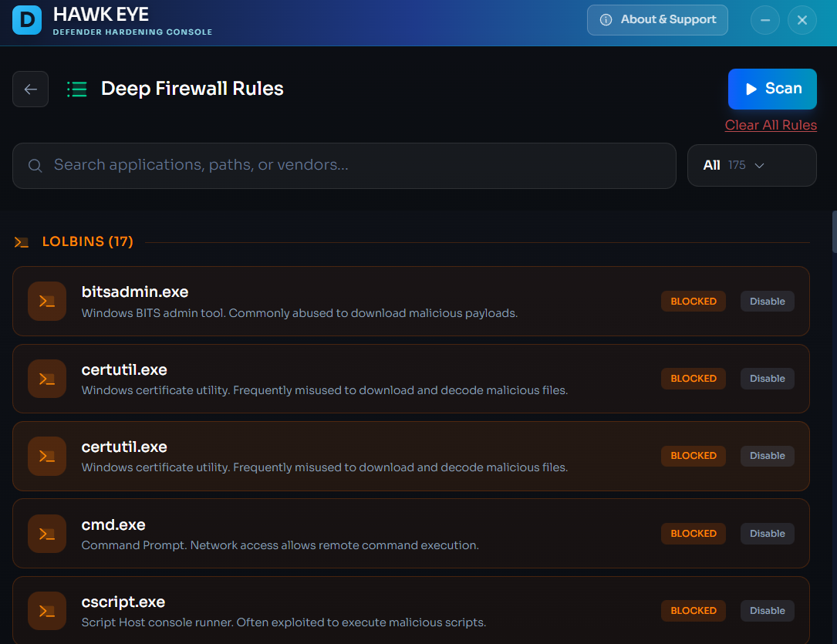The image size is (837, 644).
Task: Collapse the LOLBINS (17) section header
Action: [x=88, y=242]
